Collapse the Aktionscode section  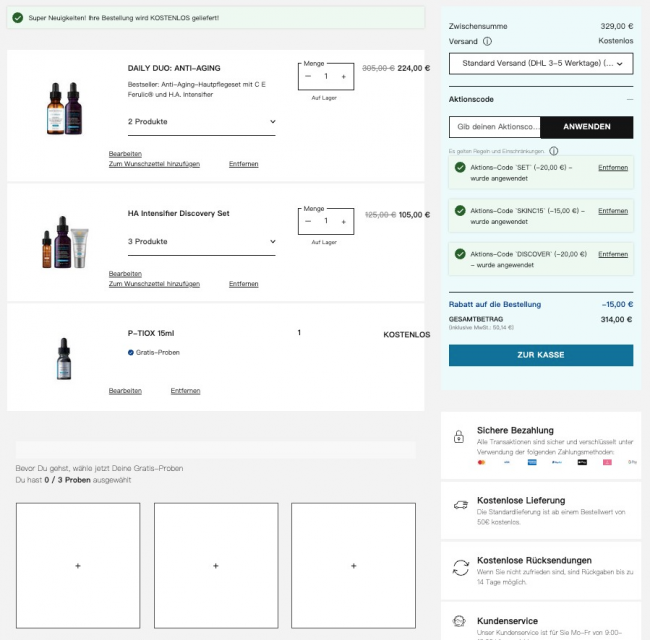tap(629, 100)
